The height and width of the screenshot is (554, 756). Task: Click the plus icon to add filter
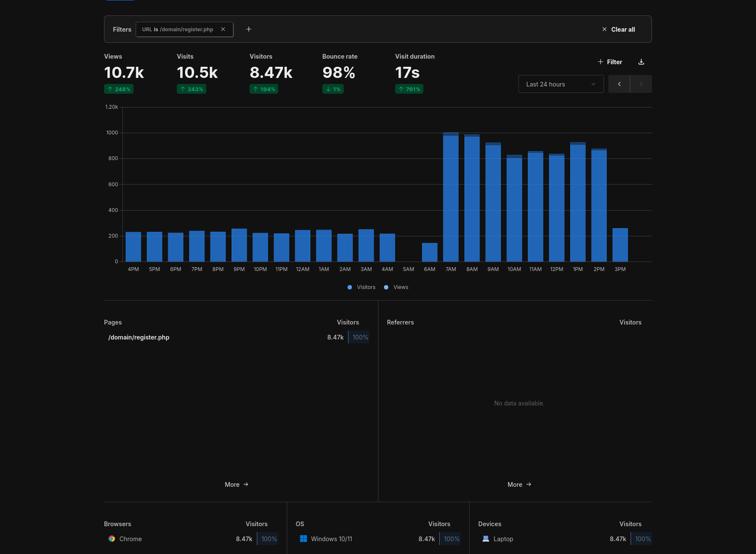click(249, 29)
